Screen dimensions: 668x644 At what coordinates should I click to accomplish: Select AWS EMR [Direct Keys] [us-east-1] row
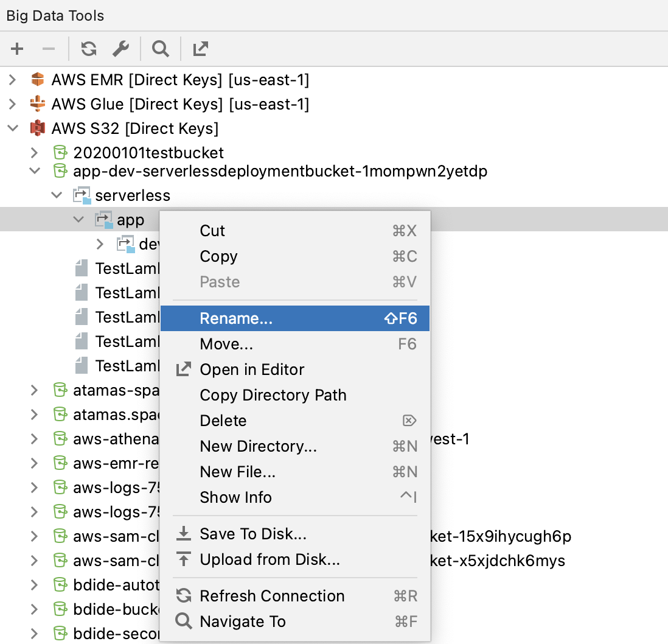334,79
